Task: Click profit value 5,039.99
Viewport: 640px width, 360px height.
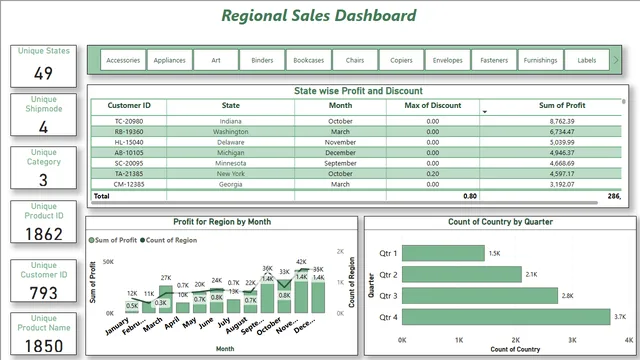Action: point(562,142)
